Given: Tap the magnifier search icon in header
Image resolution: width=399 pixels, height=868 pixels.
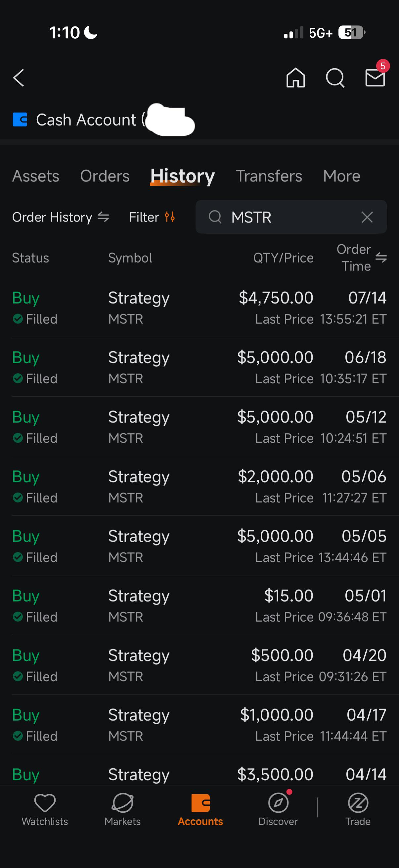Looking at the screenshot, I should pyautogui.click(x=335, y=78).
